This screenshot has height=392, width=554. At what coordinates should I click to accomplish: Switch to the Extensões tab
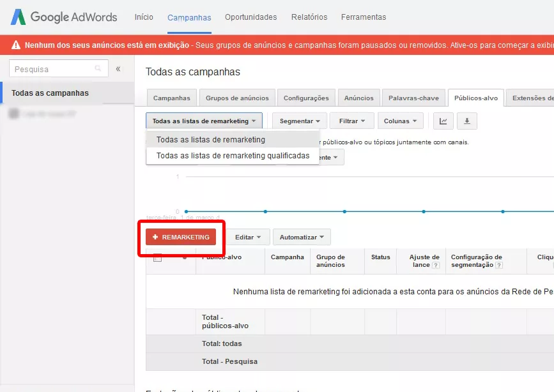pos(530,98)
